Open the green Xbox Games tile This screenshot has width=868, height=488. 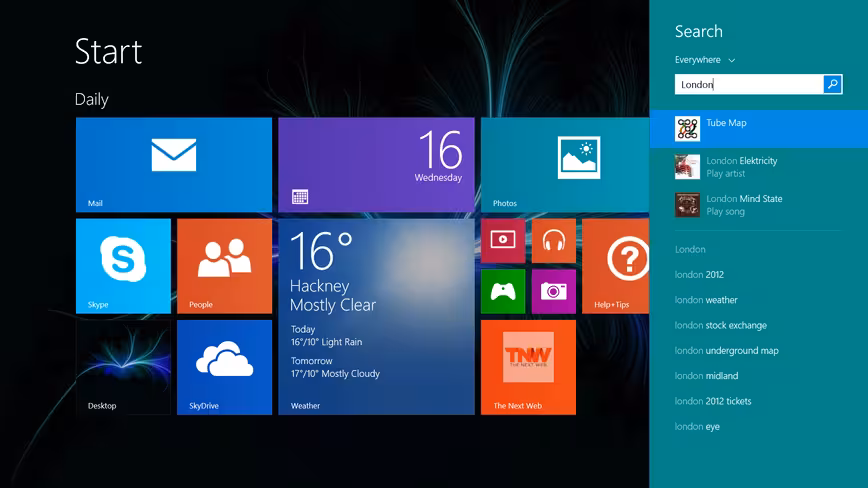[503, 292]
